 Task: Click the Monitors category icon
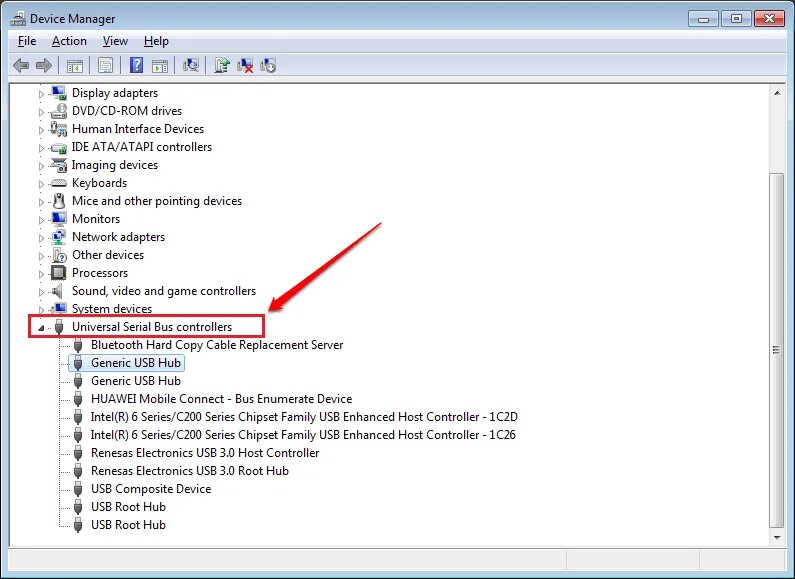click(x=59, y=219)
